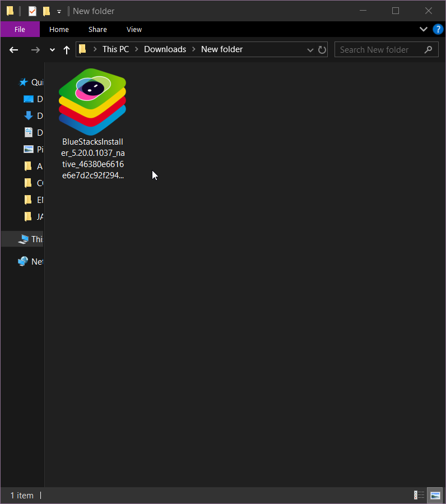Switch to the View ribbon tab

(134, 29)
